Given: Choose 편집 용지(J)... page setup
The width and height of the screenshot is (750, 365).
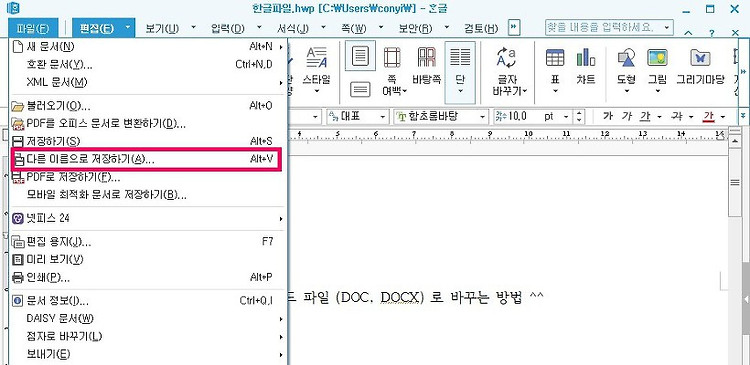Looking at the screenshot, I should pyautogui.click(x=148, y=242).
